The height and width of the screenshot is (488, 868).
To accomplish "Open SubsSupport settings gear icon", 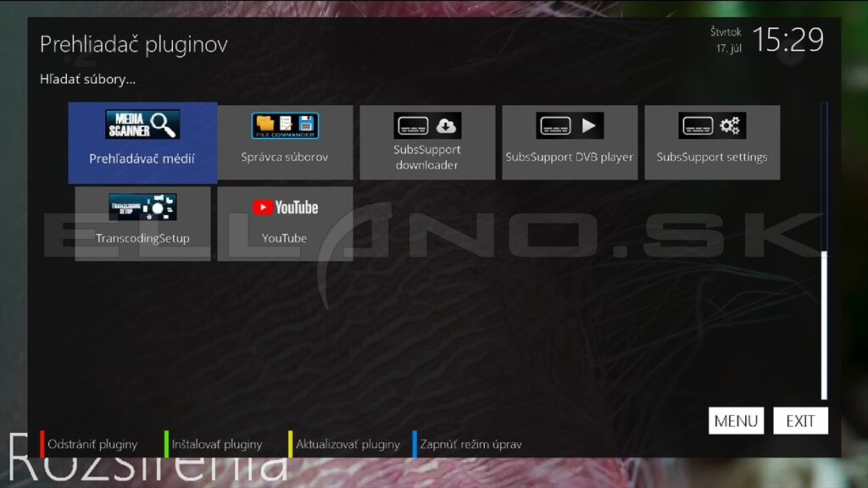I will pyautogui.click(x=712, y=125).
